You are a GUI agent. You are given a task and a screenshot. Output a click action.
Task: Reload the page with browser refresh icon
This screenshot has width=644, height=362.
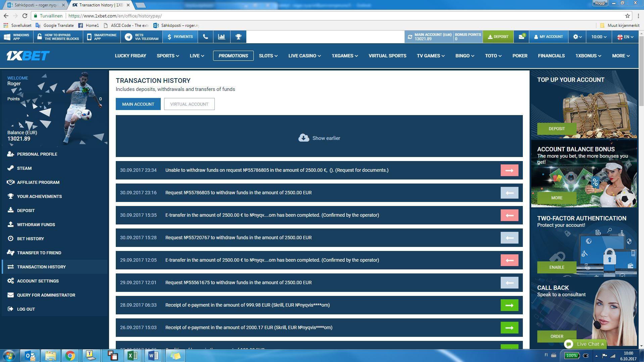(x=24, y=16)
